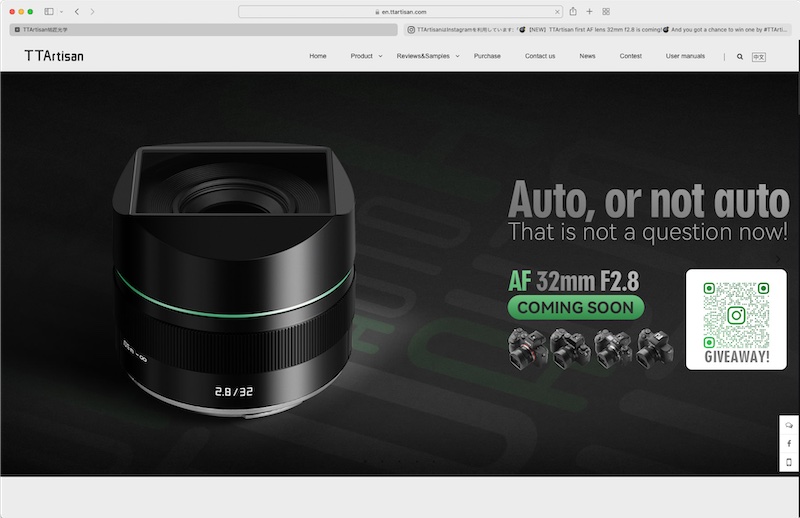Stop loading with the address bar X
Image resolution: width=800 pixels, height=518 pixels.
tap(557, 12)
